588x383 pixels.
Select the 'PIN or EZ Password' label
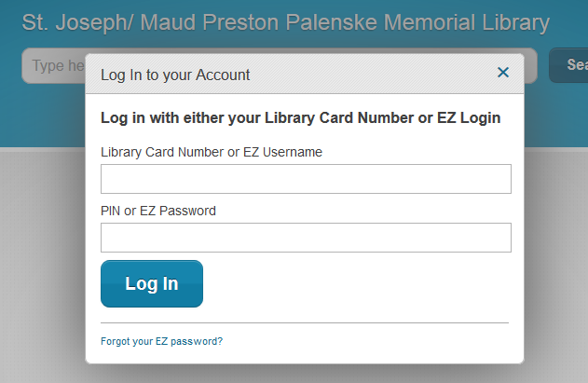157,211
